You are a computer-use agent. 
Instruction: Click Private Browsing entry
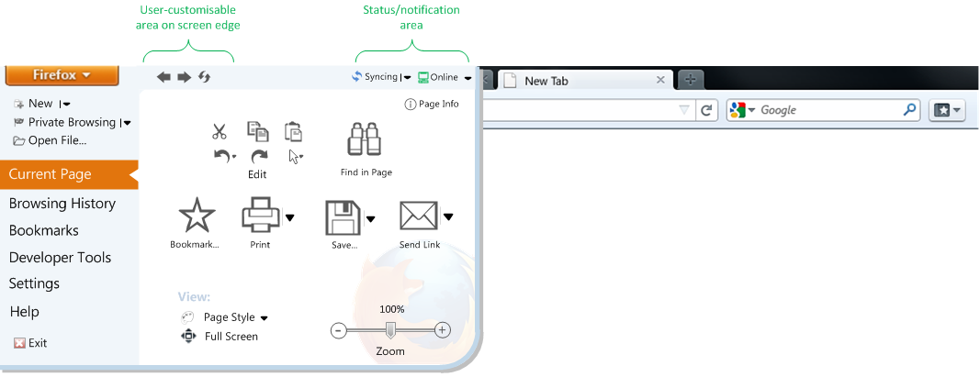64,122
